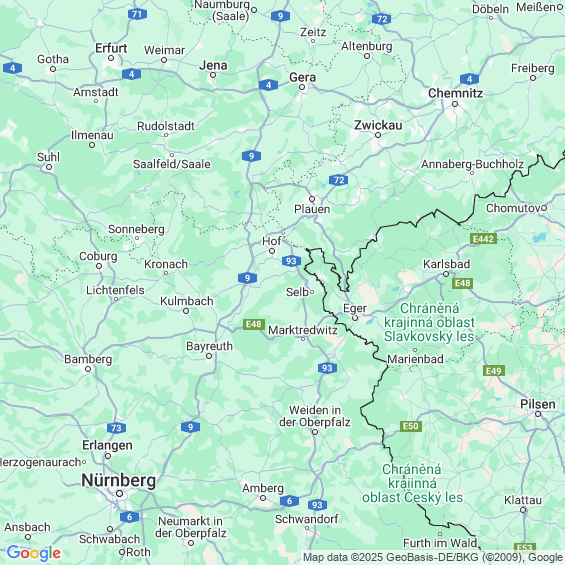Open Chráněná krajinná oblast Slavkovský les label

click(429, 322)
